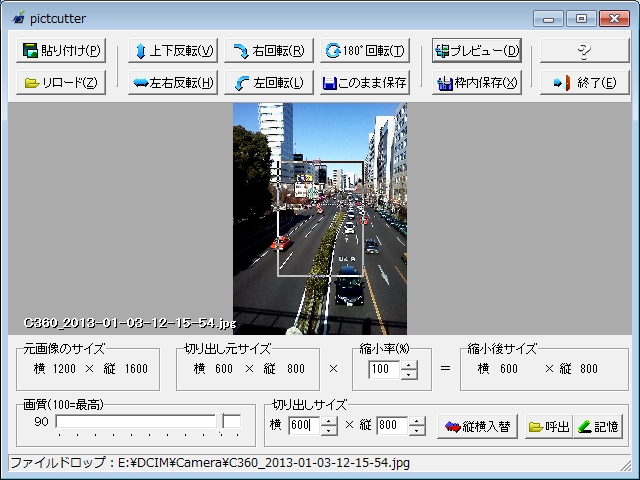Screen dimensions: 640x480
Task: Exit the app with 終了(E)
Action: pyautogui.click(x=585, y=82)
